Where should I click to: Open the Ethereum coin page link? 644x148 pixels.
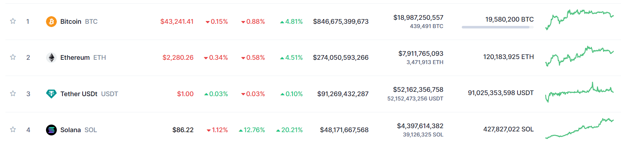(83, 58)
